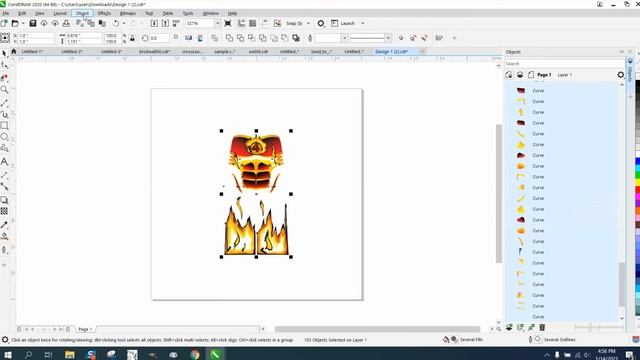Click the Undo arrow icon
The image size is (640, 360).
tap(116, 23)
